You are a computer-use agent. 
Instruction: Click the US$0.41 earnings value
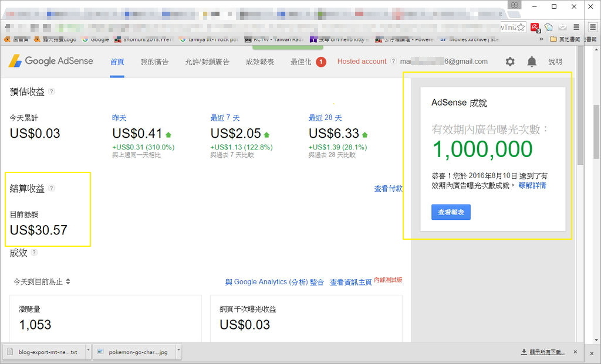tap(137, 133)
